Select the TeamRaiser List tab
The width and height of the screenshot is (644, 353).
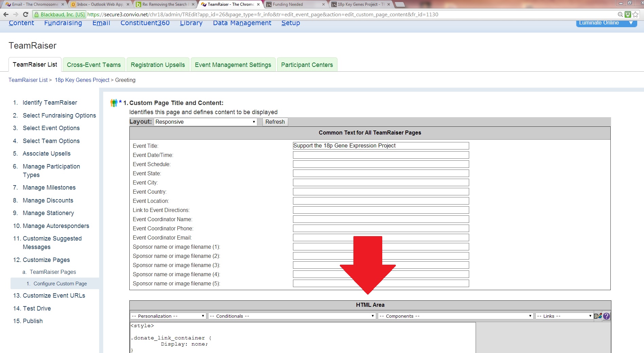tap(35, 65)
